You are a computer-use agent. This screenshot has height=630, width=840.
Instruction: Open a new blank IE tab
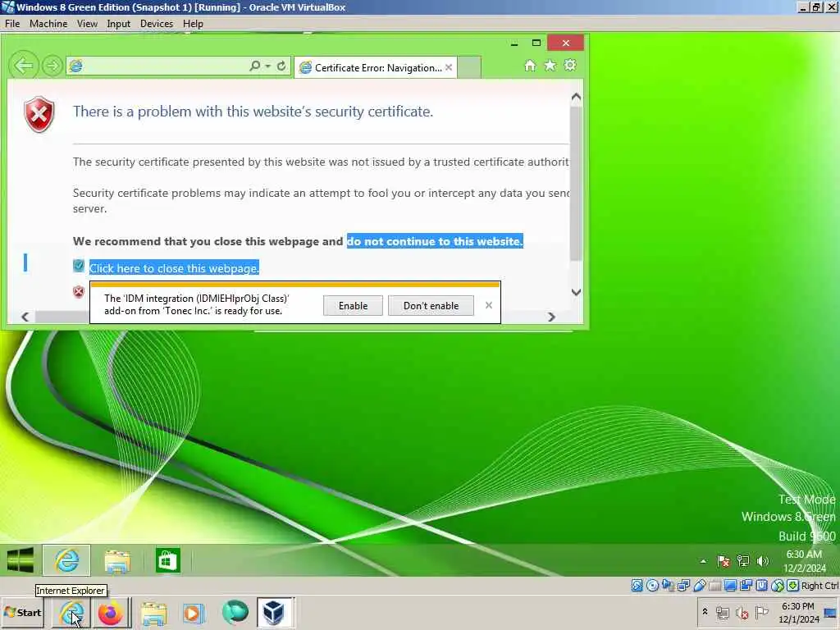click(x=469, y=67)
